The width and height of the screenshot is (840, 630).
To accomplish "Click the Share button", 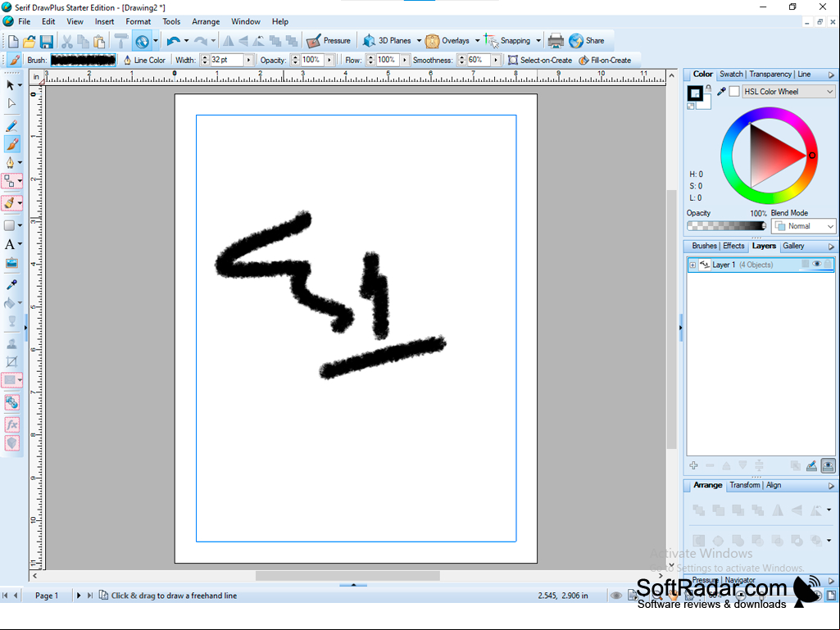I will pyautogui.click(x=587, y=41).
